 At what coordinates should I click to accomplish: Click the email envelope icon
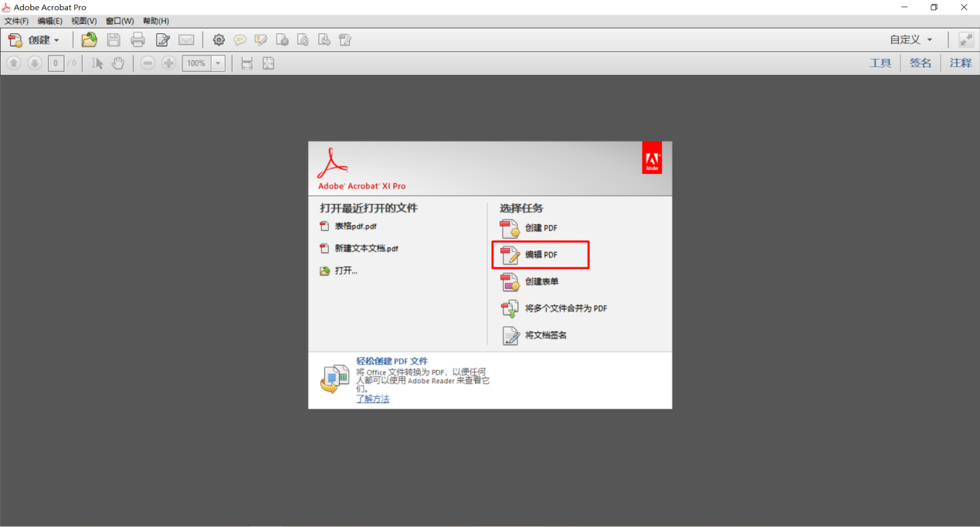point(186,40)
